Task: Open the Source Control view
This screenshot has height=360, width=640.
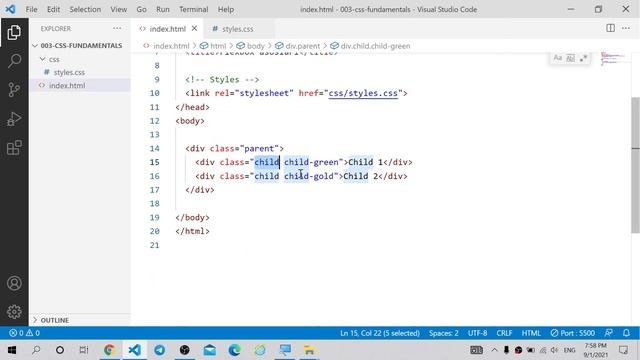Action: point(14,90)
